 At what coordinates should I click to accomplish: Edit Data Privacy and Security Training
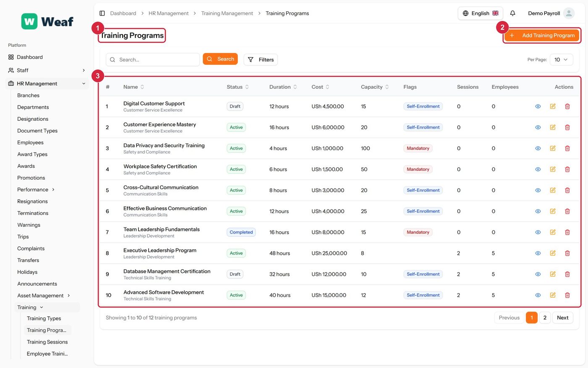[x=553, y=148]
